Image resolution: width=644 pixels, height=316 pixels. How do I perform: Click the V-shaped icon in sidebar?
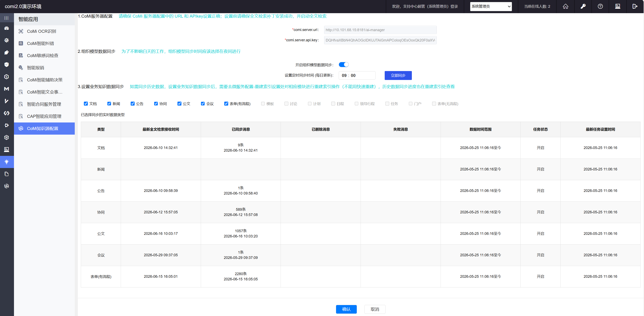(x=6, y=101)
